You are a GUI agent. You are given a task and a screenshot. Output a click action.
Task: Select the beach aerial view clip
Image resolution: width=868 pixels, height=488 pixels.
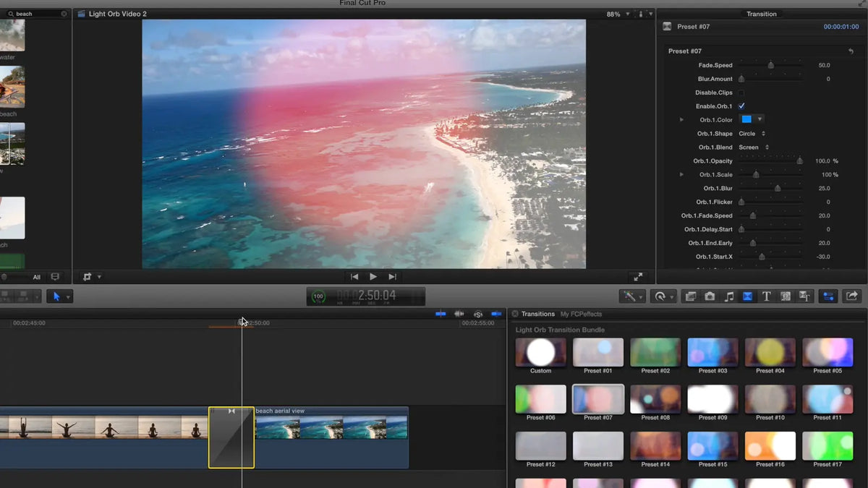click(x=331, y=437)
